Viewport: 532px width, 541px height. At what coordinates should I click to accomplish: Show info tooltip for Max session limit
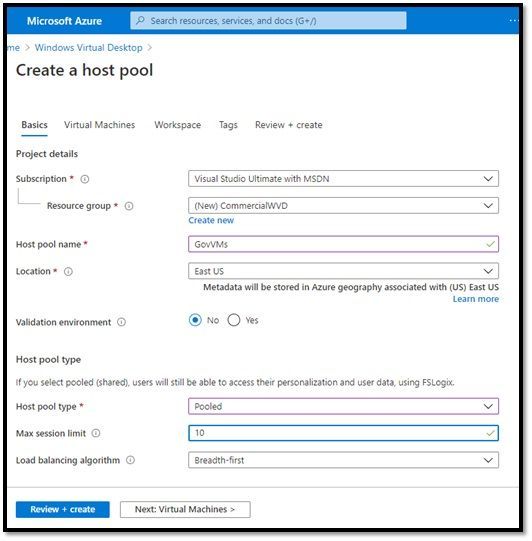pos(96,433)
